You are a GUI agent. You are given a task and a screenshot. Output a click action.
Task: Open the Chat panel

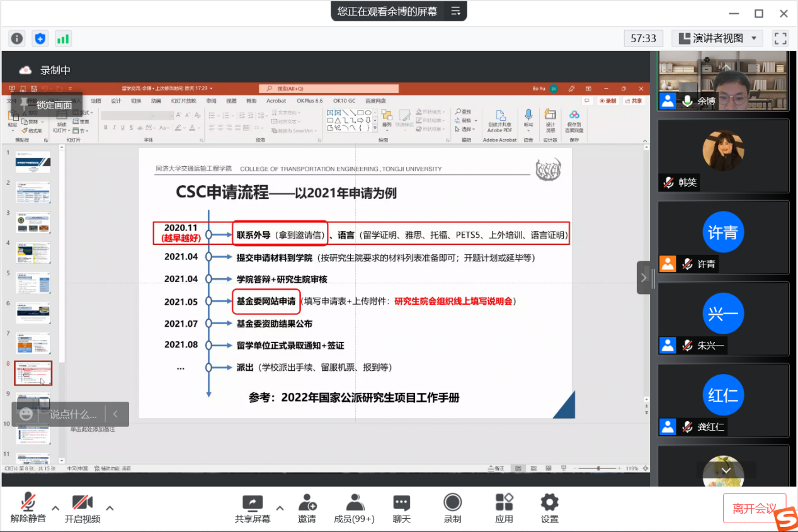(401, 508)
